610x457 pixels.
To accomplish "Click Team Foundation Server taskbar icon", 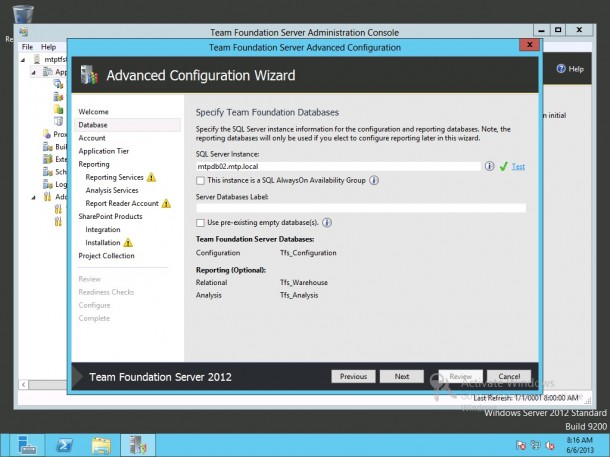I will [138, 445].
